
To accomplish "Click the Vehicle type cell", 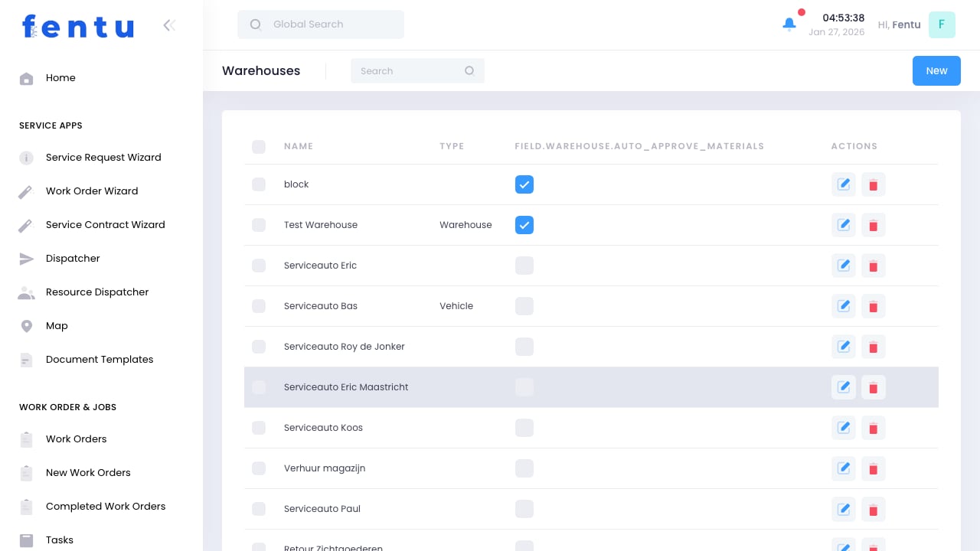I will 456,306.
